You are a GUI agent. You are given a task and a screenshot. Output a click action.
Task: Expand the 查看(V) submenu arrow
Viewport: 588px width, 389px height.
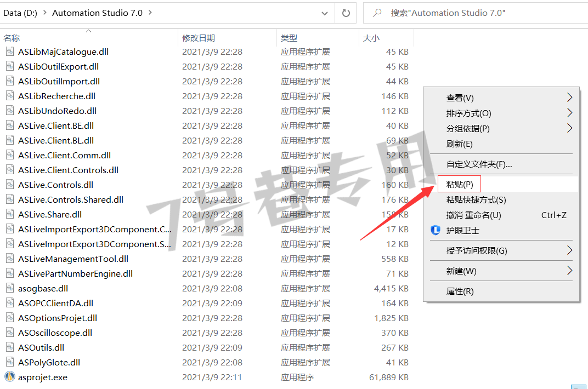pyautogui.click(x=569, y=98)
